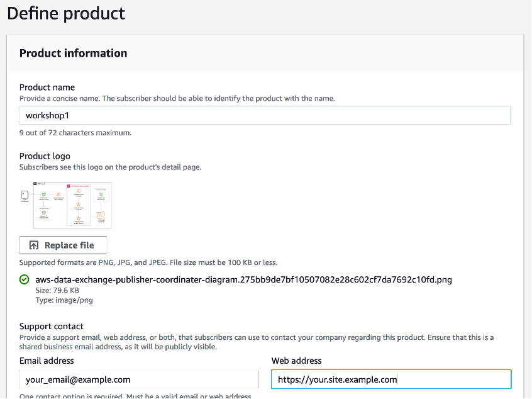Click the green checkmark success icon
The height and width of the screenshot is (399, 532).
pyautogui.click(x=25, y=279)
